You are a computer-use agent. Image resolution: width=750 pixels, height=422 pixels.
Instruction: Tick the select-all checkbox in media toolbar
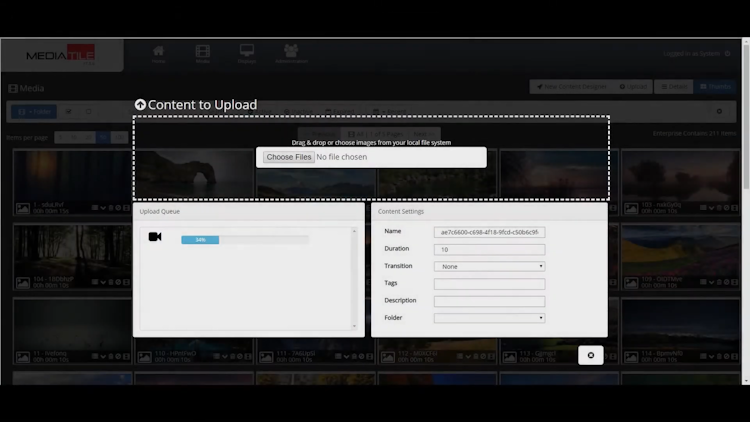(x=69, y=111)
